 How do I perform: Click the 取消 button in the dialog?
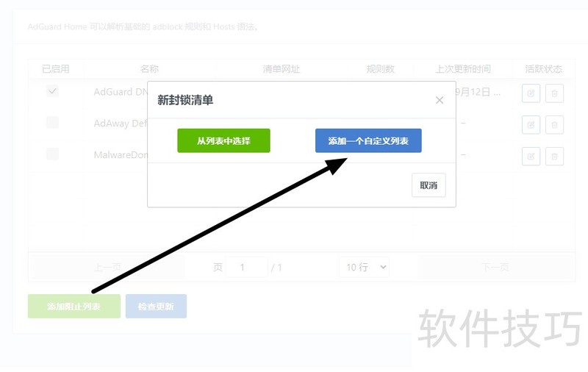click(x=429, y=185)
